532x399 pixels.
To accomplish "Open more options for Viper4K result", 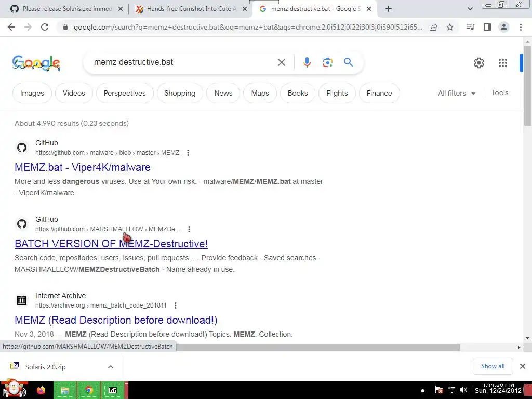I will 188,153.
